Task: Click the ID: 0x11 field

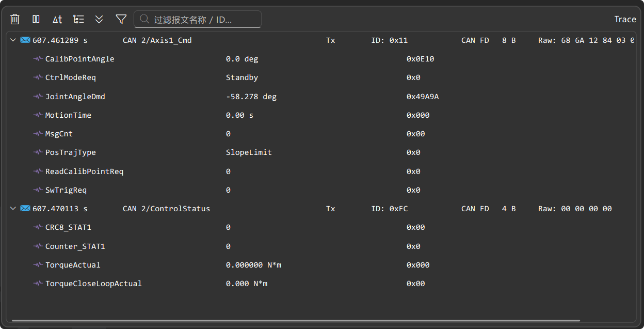Action: point(390,40)
